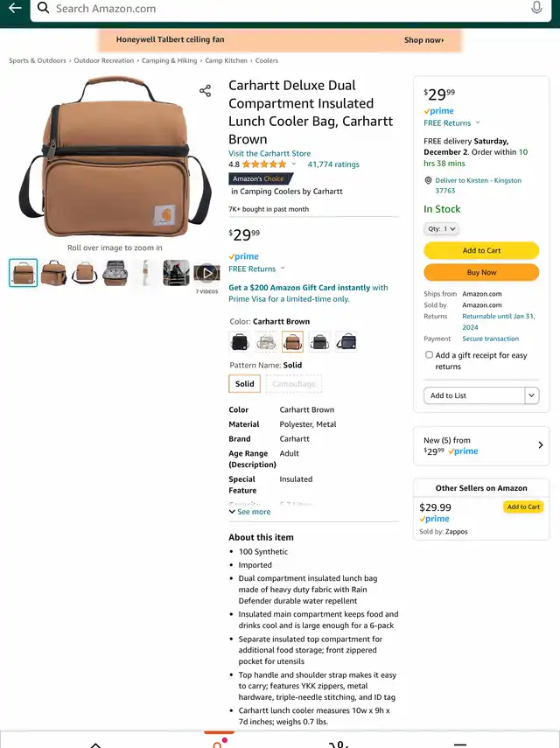Click the search magnifier icon

[44, 8]
